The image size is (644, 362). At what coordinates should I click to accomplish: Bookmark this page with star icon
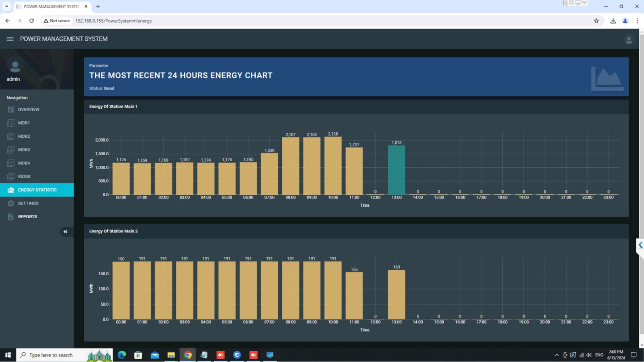(x=596, y=21)
